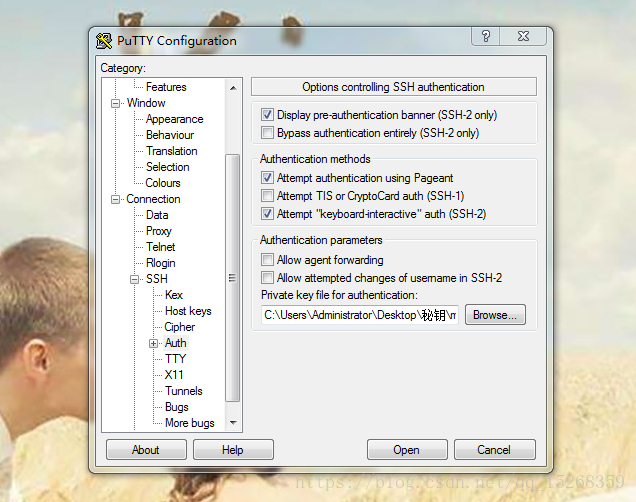Select Auth category
The height and width of the screenshot is (502, 636).
[x=176, y=343]
